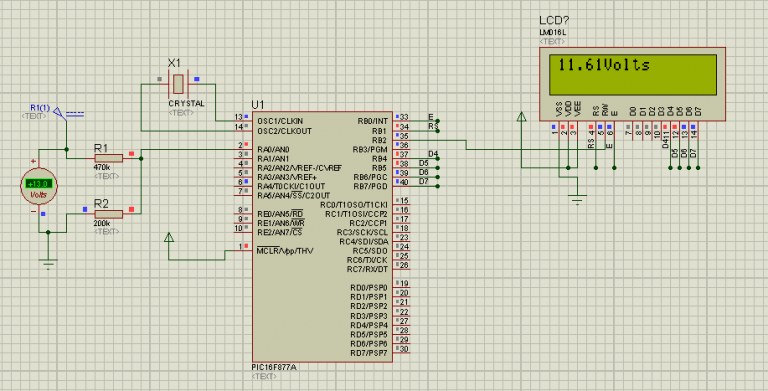Click the RD0/PSP0 pin label

tap(369, 288)
